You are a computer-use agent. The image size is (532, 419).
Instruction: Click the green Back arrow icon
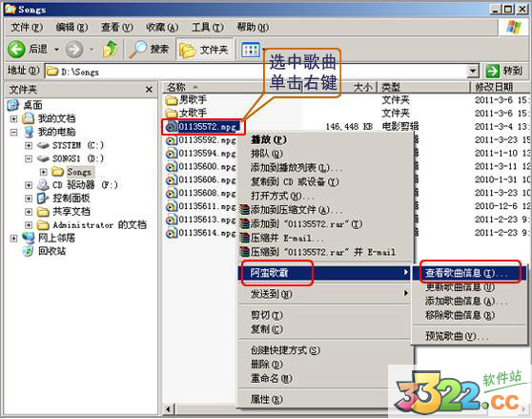coord(16,50)
